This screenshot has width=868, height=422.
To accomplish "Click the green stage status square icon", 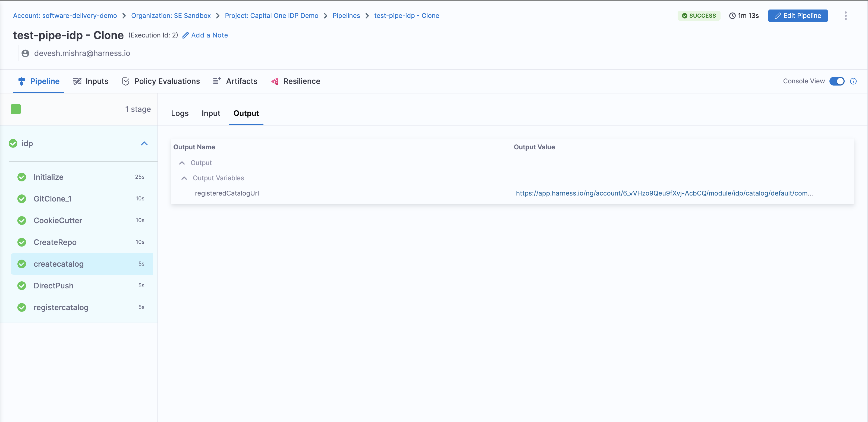I will pyautogui.click(x=16, y=109).
